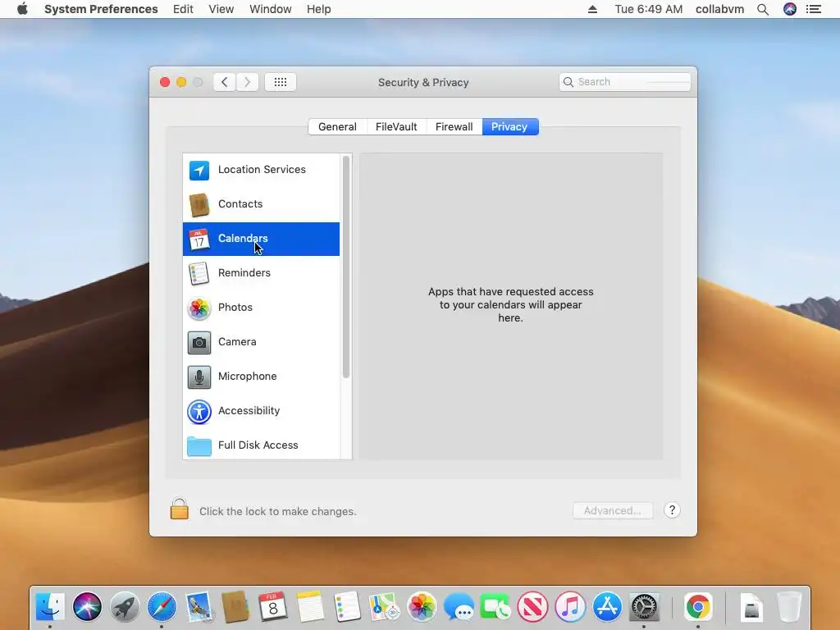Select Location Services in privacy list

(261, 170)
